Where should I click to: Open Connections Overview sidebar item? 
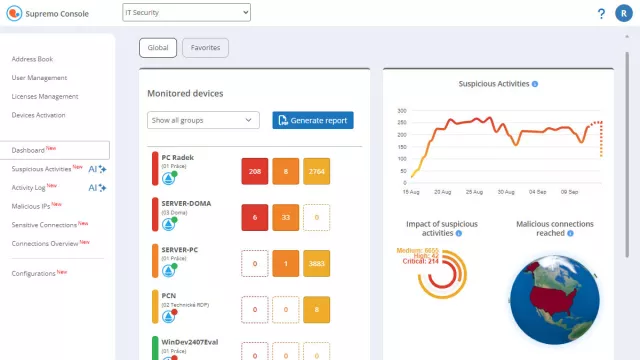pos(45,244)
